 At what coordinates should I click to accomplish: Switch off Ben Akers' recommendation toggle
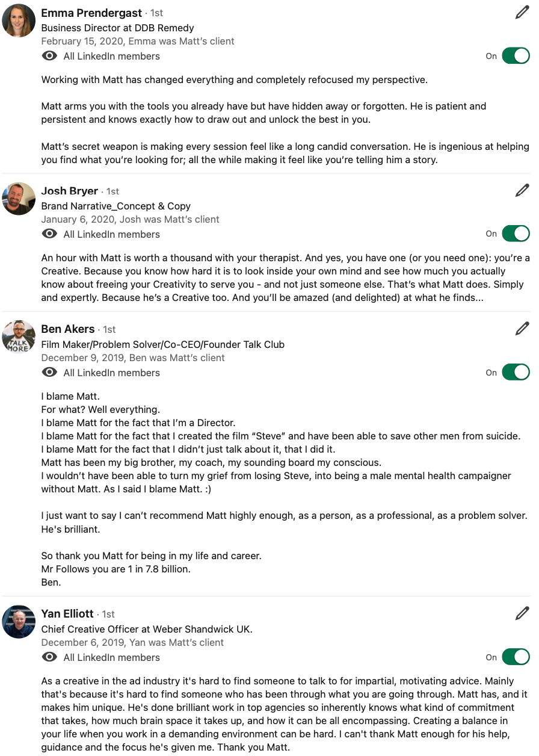[516, 373]
